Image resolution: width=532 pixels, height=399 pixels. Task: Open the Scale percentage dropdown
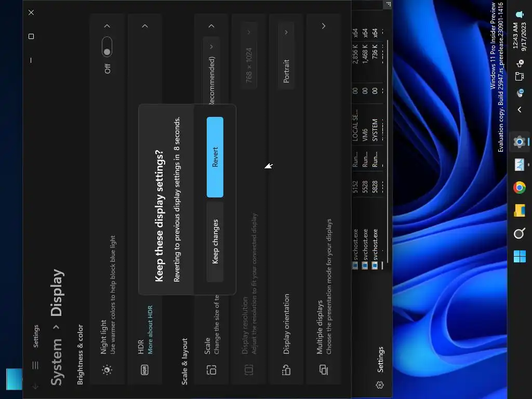pyautogui.click(x=211, y=71)
